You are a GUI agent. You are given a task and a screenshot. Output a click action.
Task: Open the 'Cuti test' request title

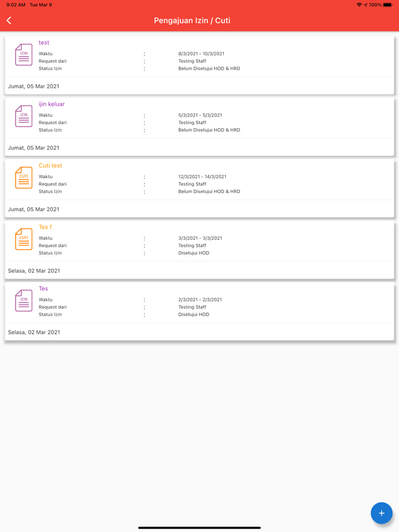tap(50, 166)
